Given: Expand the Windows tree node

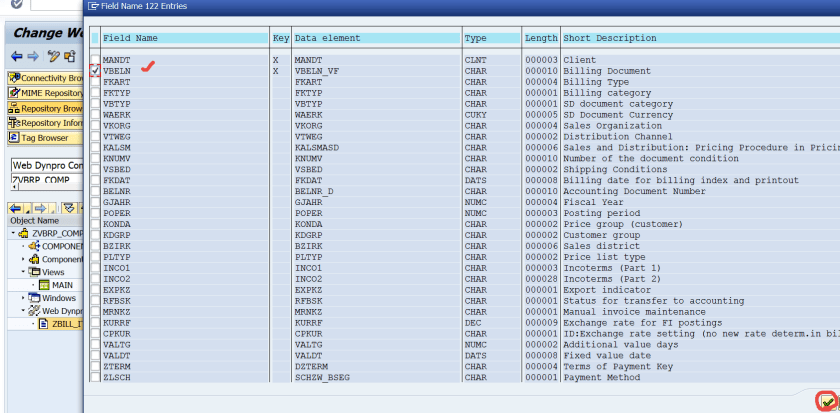Looking at the screenshot, I should 23,298.
